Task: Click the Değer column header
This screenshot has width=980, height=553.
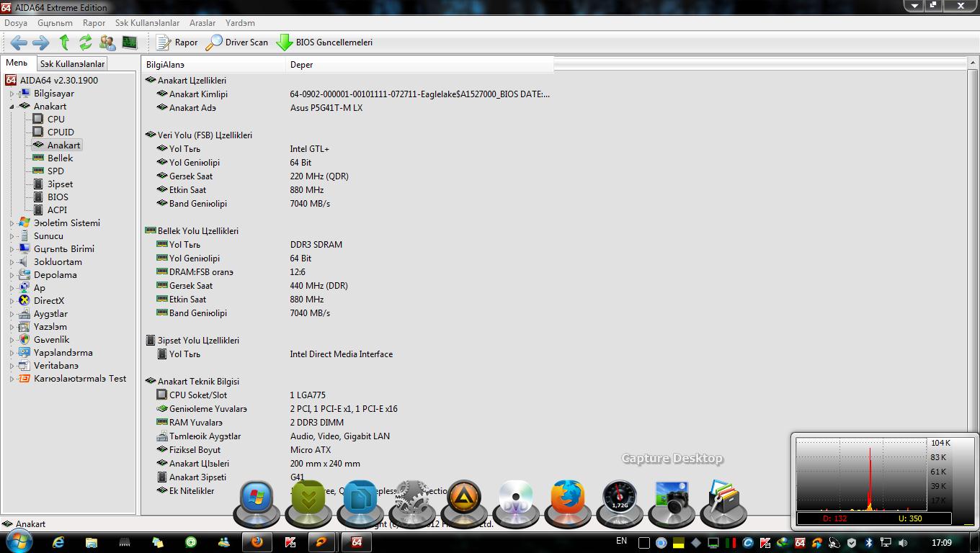Action: click(420, 65)
